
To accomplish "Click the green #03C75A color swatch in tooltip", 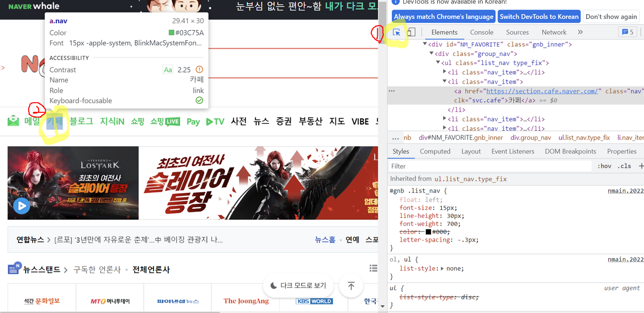I will [x=171, y=33].
